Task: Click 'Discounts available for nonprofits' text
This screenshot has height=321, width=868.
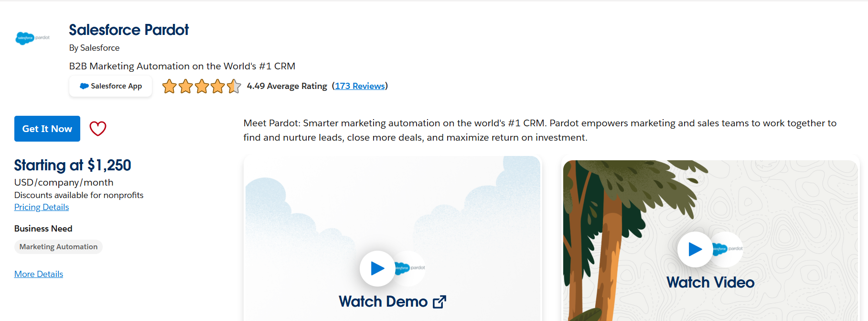Action: 79,195
